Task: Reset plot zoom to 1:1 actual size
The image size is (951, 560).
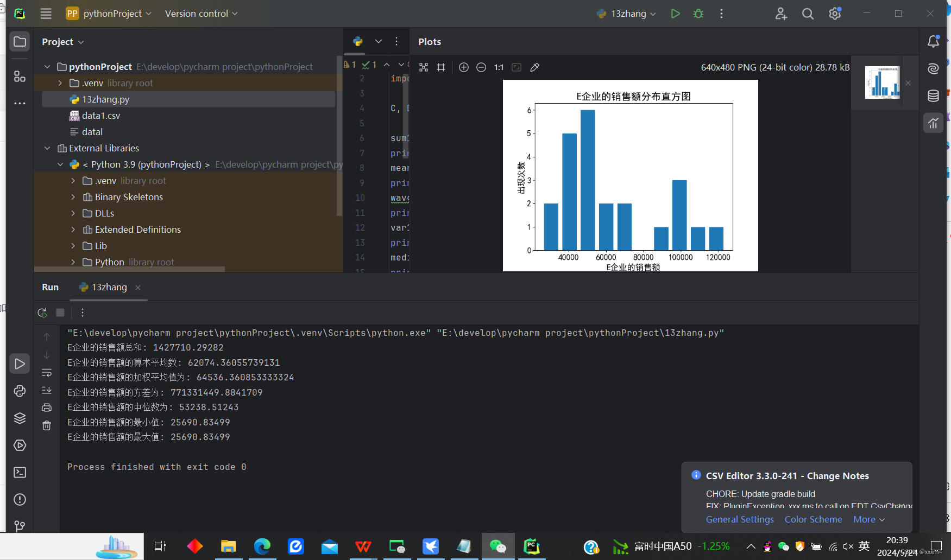Action: coord(499,67)
